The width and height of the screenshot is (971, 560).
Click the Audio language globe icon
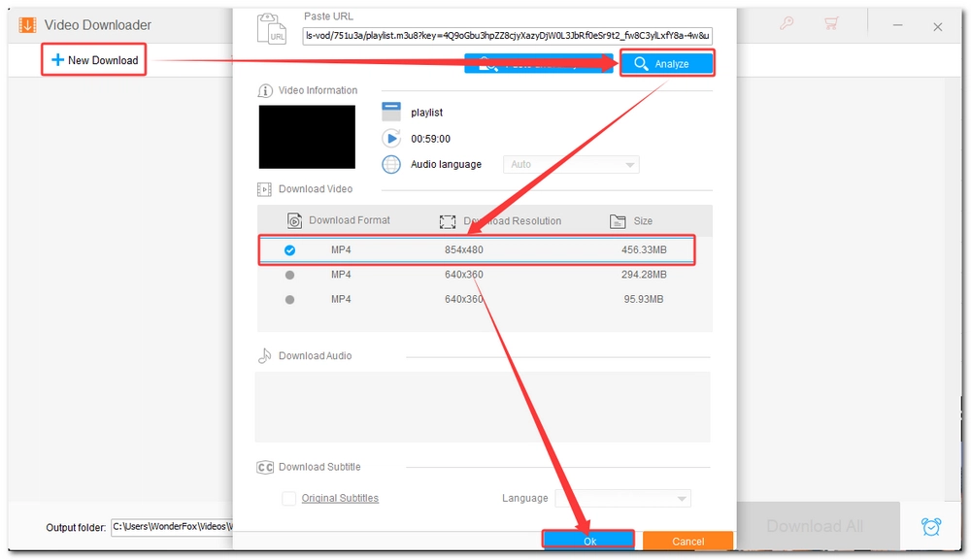tap(391, 164)
